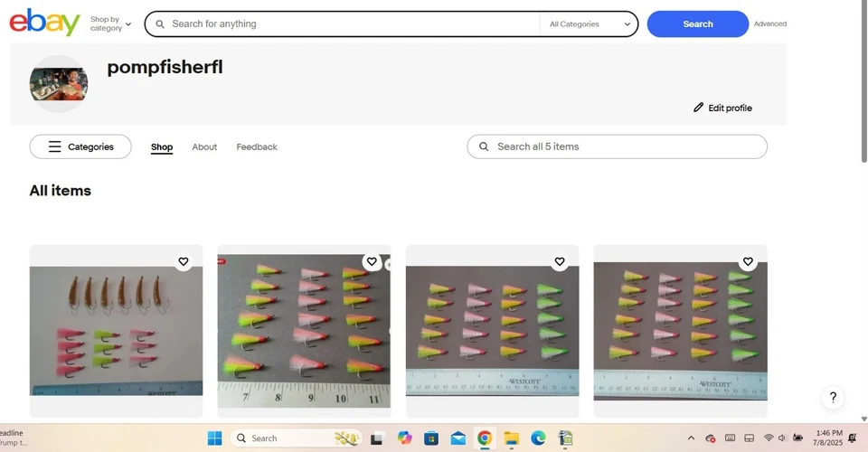The width and height of the screenshot is (868, 452).
Task: Toggle heart on third jig listing
Action: pyautogui.click(x=560, y=261)
